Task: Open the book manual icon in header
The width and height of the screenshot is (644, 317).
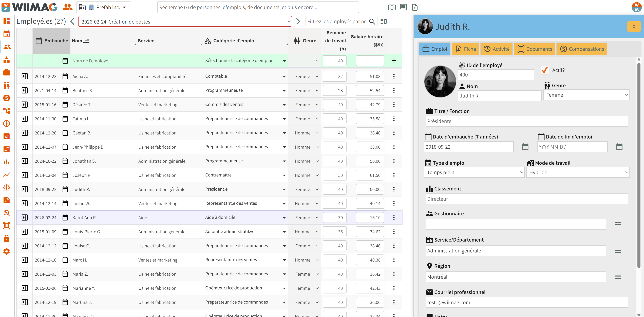Action: 392,7
